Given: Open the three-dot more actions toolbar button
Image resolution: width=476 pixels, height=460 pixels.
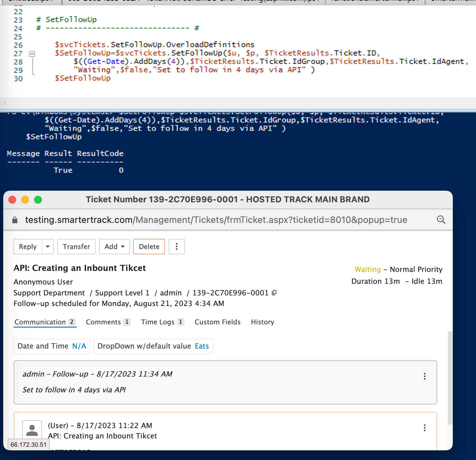Looking at the screenshot, I should coord(176,246).
